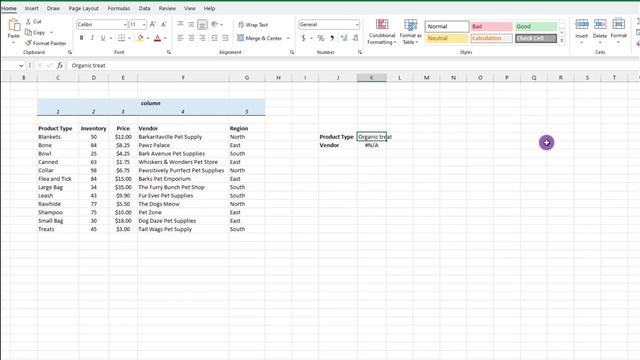640x360 pixels.
Task: Open the General number format dropdown
Action: (357, 24)
